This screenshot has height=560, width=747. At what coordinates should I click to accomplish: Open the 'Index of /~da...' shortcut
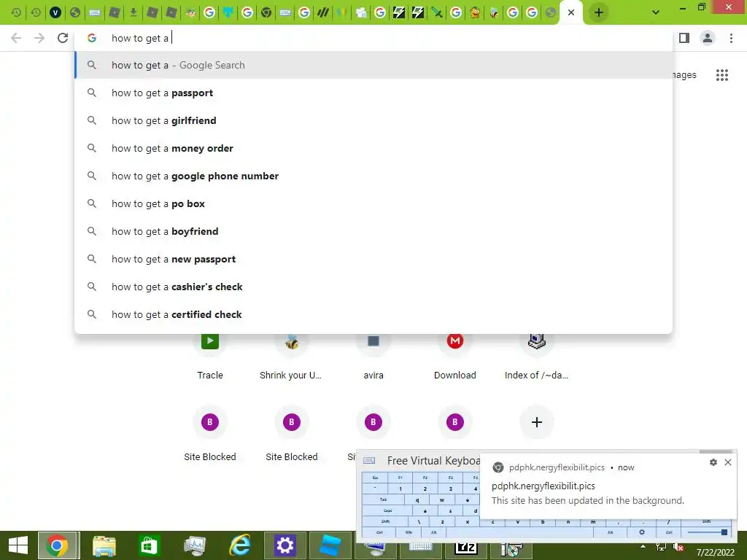pos(536,355)
